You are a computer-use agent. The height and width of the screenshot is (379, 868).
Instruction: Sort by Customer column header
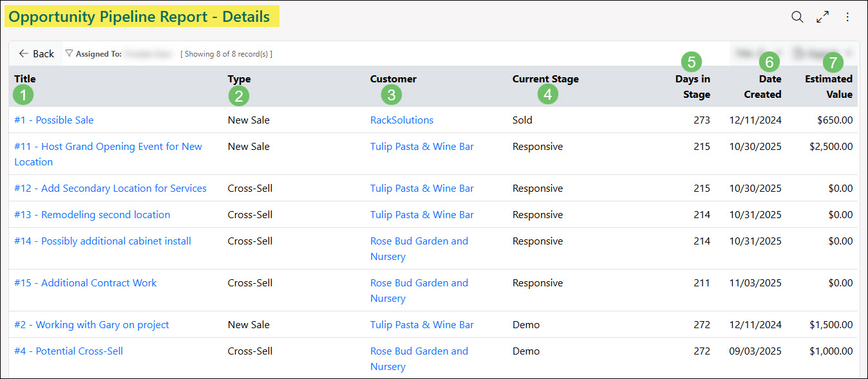393,79
